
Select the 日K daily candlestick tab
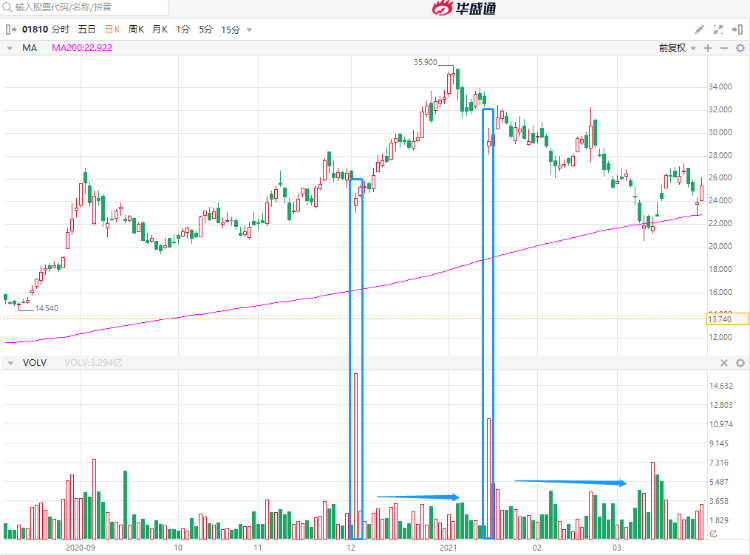[x=112, y=30]
